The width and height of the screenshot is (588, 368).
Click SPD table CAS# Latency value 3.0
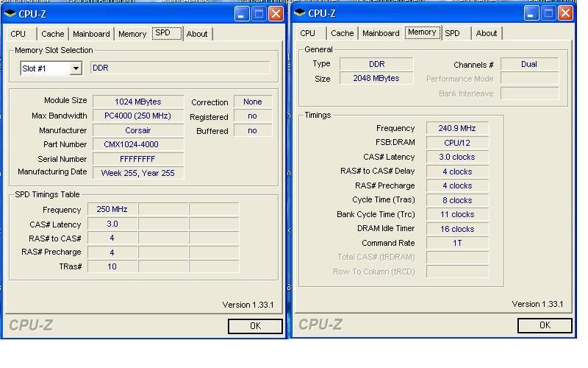tap(112, 224)
